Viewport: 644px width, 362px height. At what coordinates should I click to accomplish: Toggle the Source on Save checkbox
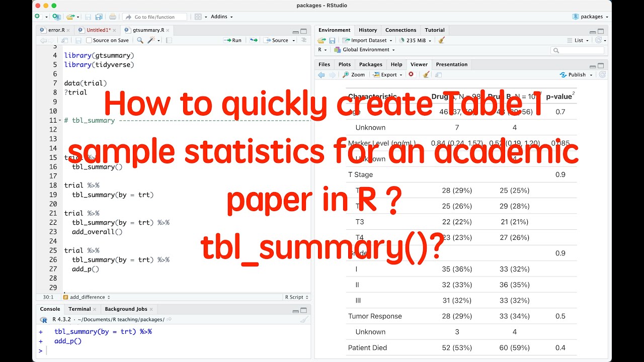[89, 40]
